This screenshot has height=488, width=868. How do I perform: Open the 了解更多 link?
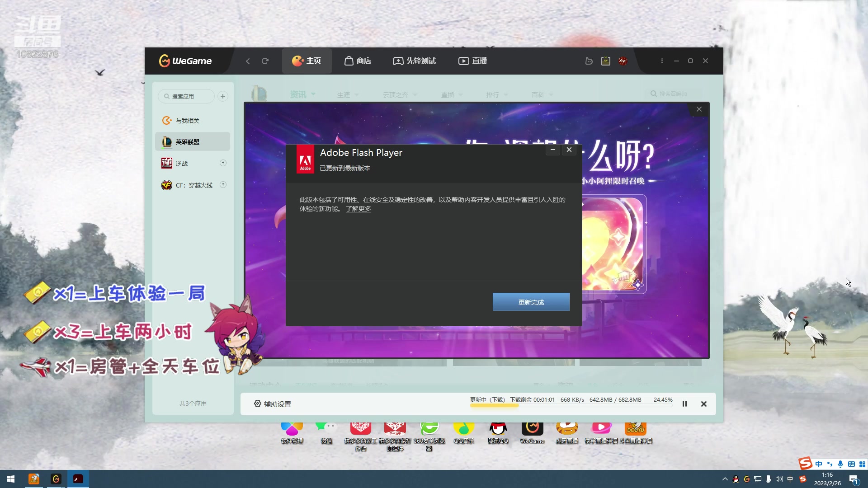359,209
